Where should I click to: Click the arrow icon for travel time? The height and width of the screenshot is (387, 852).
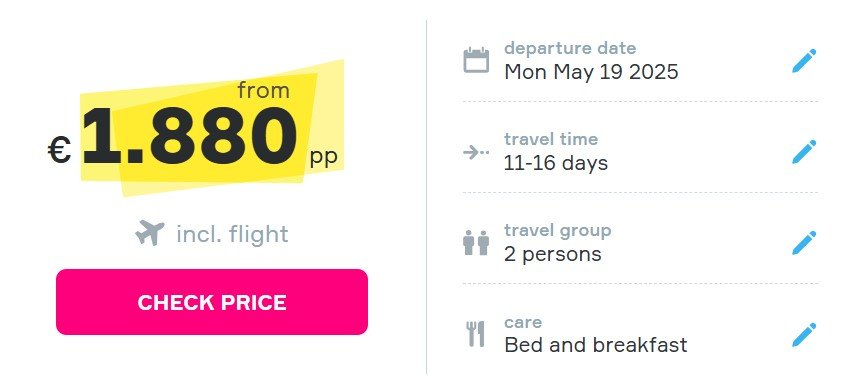tap(476, 153)
